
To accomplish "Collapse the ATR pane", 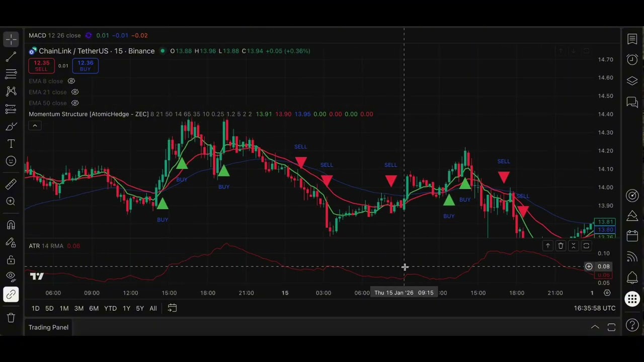I will click(573, 246).
